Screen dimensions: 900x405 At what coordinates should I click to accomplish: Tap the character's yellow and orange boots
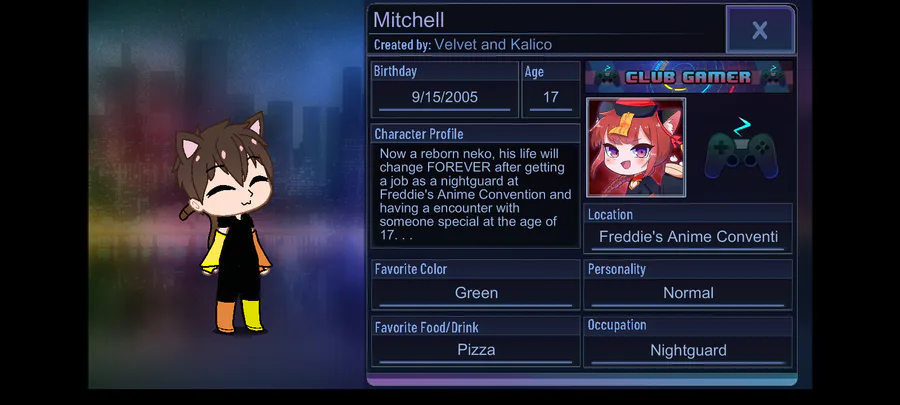point(241,316)
